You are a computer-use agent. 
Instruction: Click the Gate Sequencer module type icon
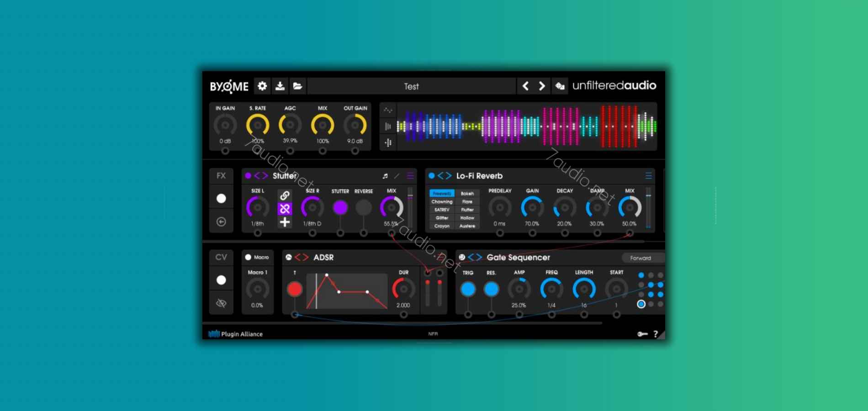(462, 258)
